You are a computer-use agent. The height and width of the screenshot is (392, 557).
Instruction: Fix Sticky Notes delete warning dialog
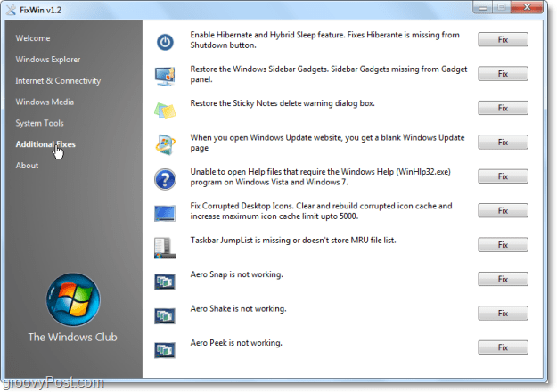(x=503, y=108)
